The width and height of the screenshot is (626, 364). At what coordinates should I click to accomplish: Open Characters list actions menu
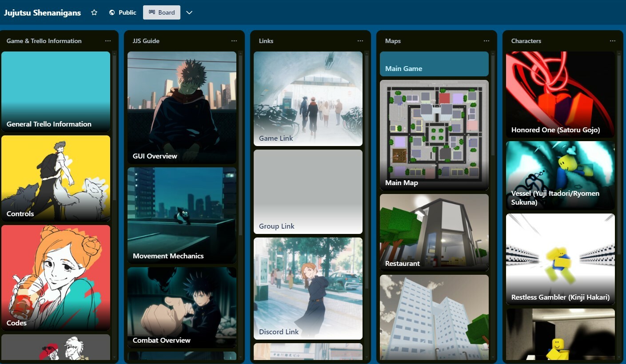613,41
